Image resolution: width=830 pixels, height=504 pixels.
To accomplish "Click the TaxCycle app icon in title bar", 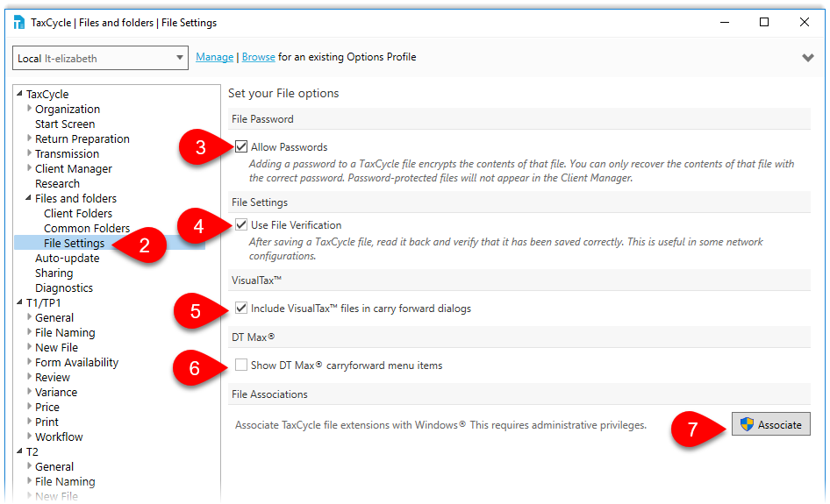I will point(19,22).
